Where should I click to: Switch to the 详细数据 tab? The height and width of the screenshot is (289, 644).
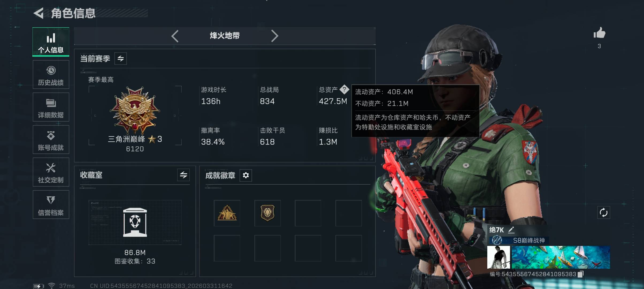pyautogui.click(x=51, y=107)
